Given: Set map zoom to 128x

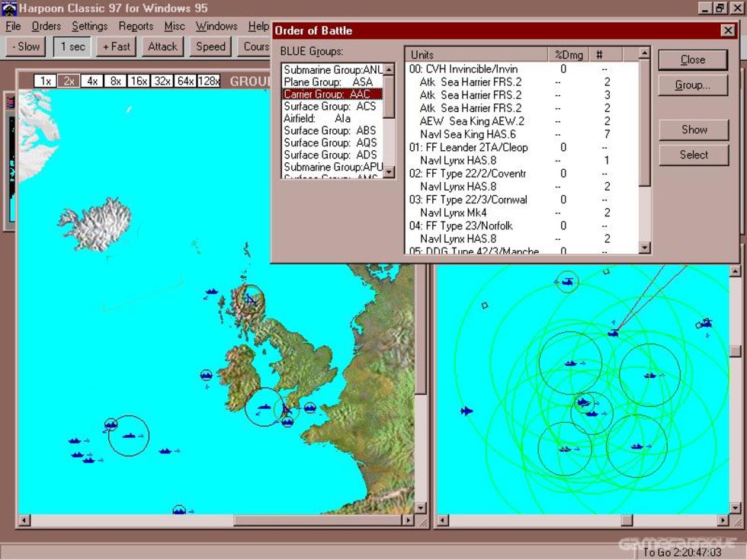Looking at the screenshot, I should [x=209, y=81].
